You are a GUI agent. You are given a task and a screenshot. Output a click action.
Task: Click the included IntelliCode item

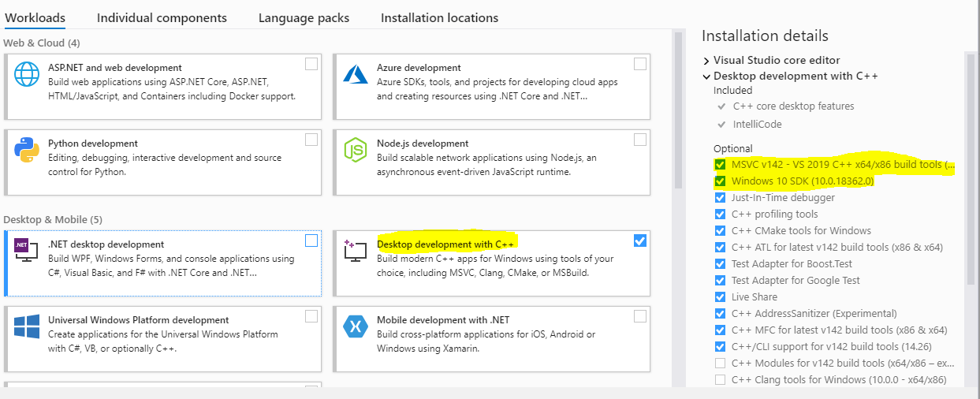point(757,124)
